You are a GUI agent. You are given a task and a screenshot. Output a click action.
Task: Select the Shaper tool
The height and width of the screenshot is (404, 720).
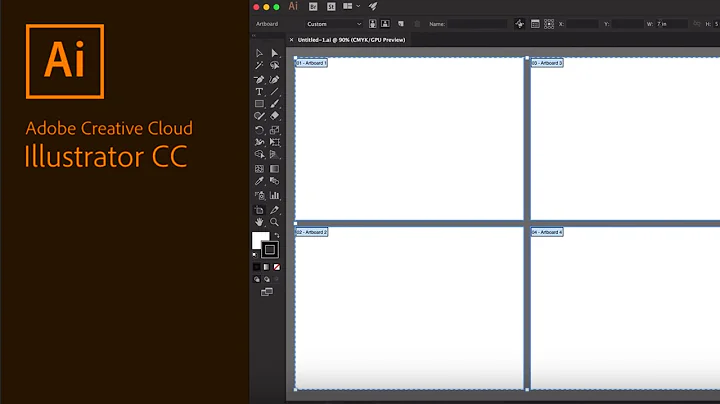[x=259, y=116]
